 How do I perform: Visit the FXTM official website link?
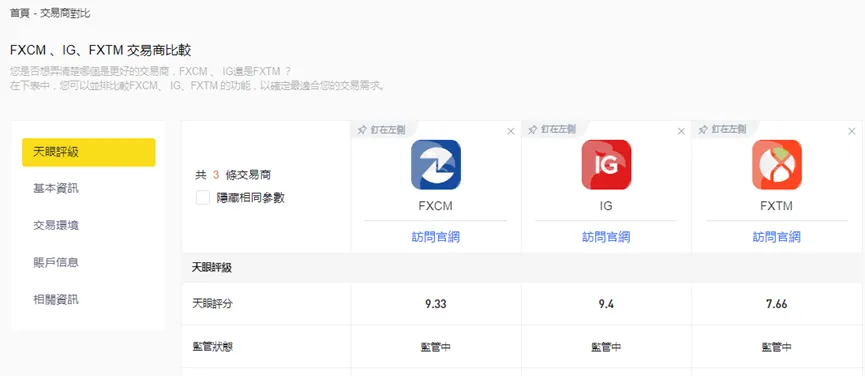(777, 237)
